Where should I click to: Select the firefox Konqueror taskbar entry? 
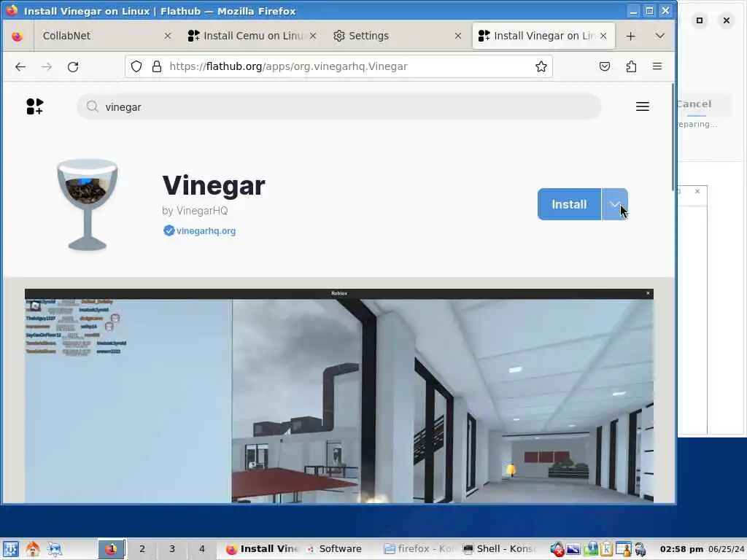[x=419, y=549]
